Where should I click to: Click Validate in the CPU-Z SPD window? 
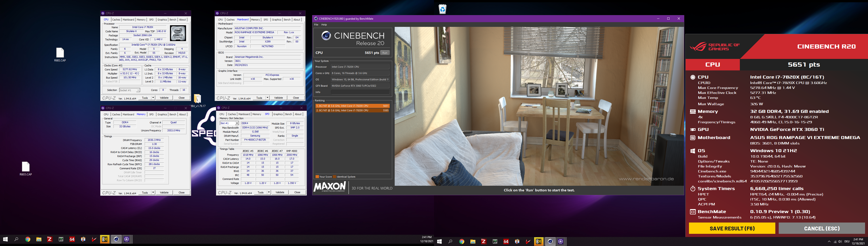coord(280,193)
